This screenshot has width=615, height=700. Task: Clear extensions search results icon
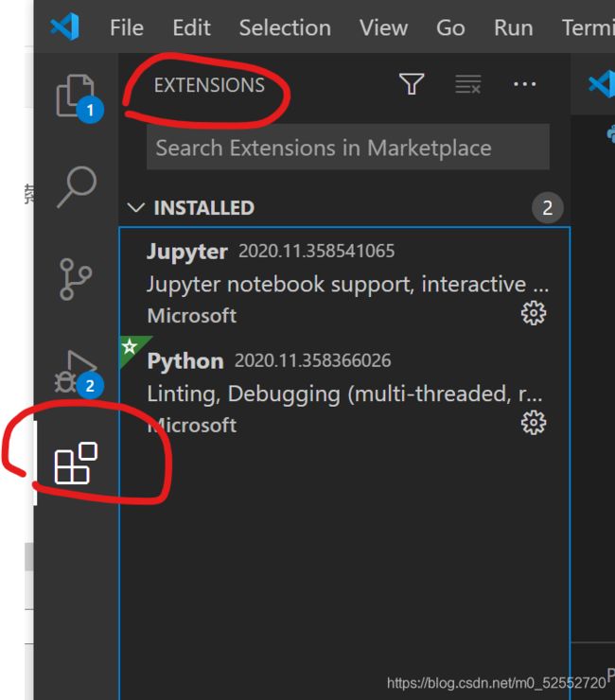[x=468, y=84]
